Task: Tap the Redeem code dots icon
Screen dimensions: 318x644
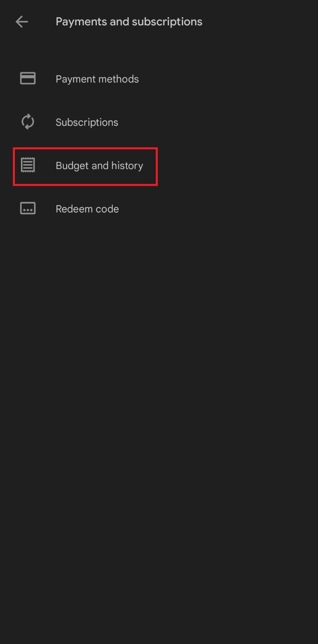Action: tap(28, 208)
